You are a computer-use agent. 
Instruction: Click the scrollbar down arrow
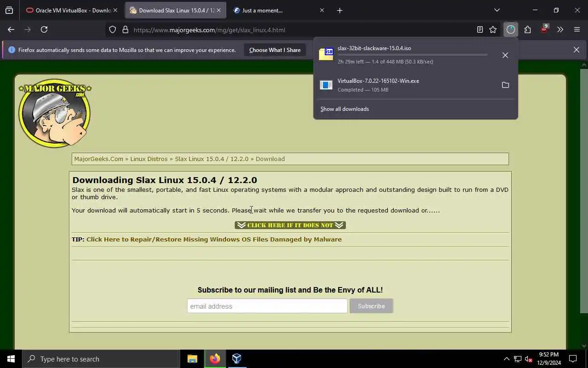[584, 346]
